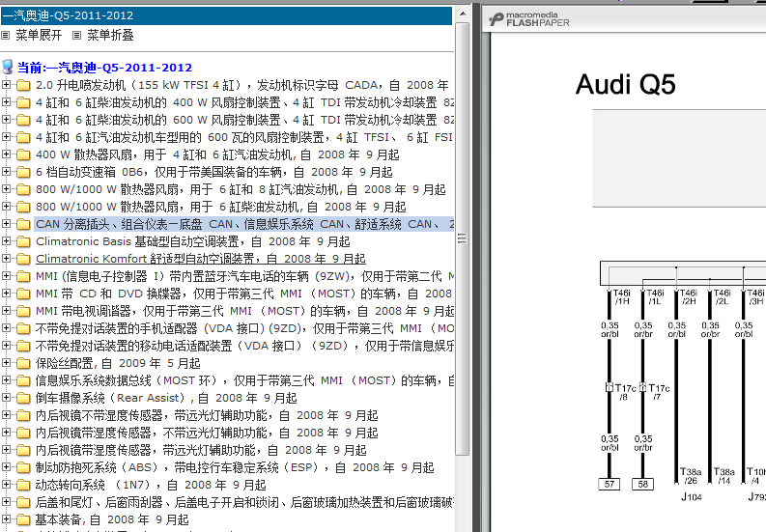Screen dimensions: 766x532
Task: Expand the 400 W 风扇控制装置 folder node
Action: 6,102
